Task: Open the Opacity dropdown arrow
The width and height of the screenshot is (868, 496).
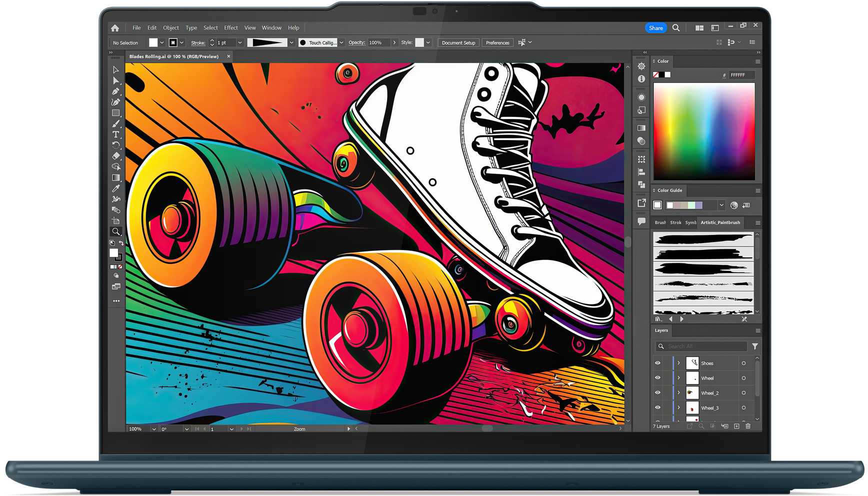Action: coord(394,43)
